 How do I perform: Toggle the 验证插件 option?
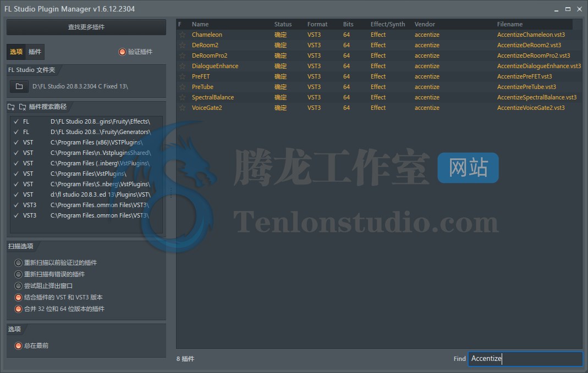click(x=122, y=52)
